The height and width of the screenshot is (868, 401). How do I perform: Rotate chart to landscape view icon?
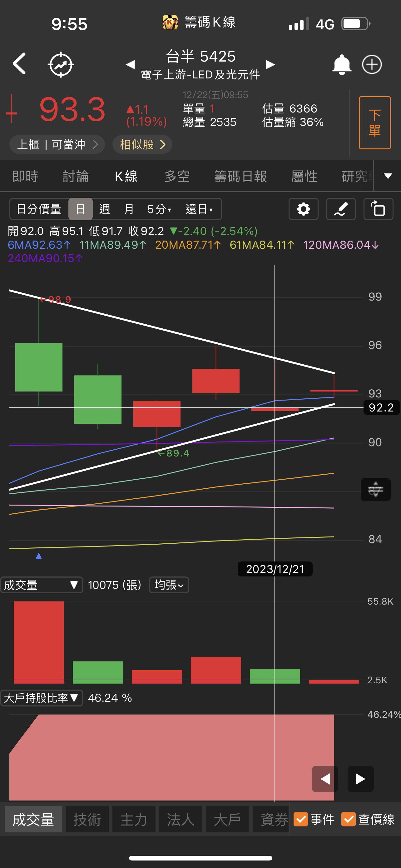point(379,209)
